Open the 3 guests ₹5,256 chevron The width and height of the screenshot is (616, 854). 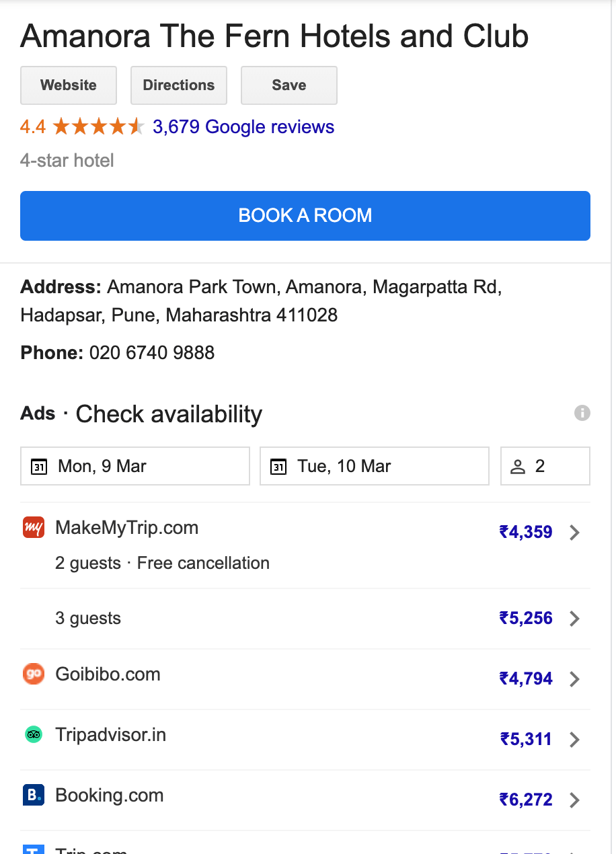tap(574, 619)
